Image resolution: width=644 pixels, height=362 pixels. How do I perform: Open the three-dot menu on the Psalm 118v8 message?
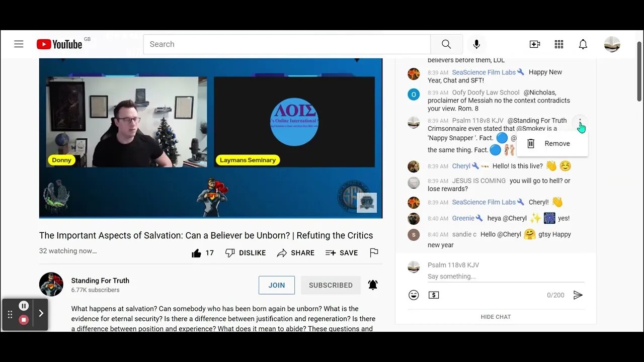[580, 122]
